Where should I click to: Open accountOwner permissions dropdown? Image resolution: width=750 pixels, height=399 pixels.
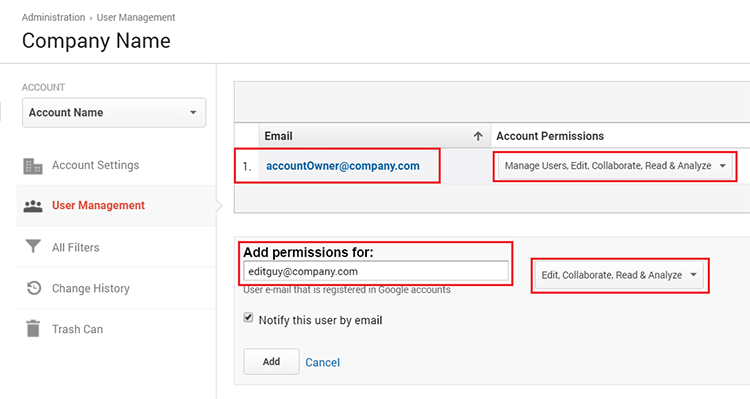point(615,166)
